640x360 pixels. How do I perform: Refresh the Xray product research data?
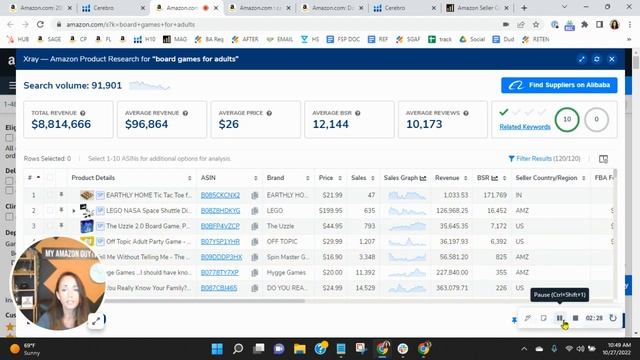click(x=597, y=59)
